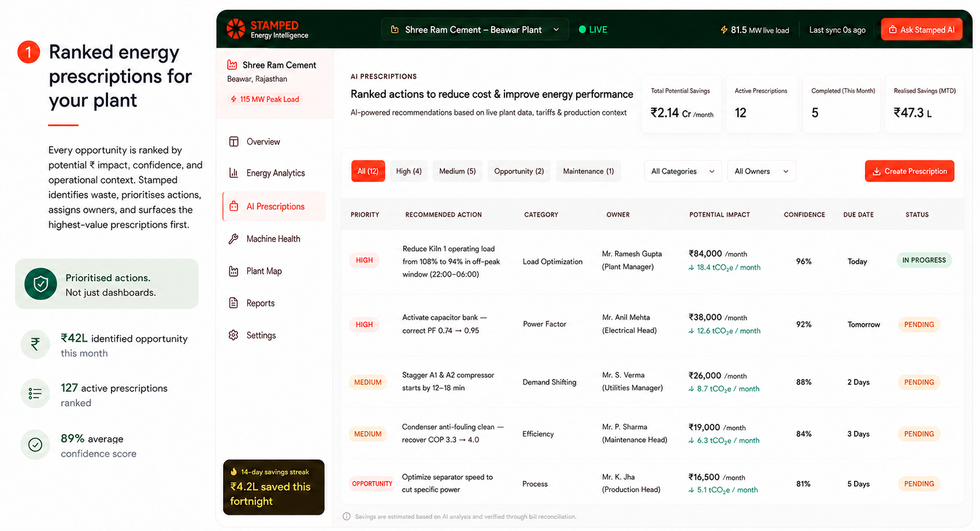
Task: Expand the All Owners dropdown
Action: tap(761, 171)
